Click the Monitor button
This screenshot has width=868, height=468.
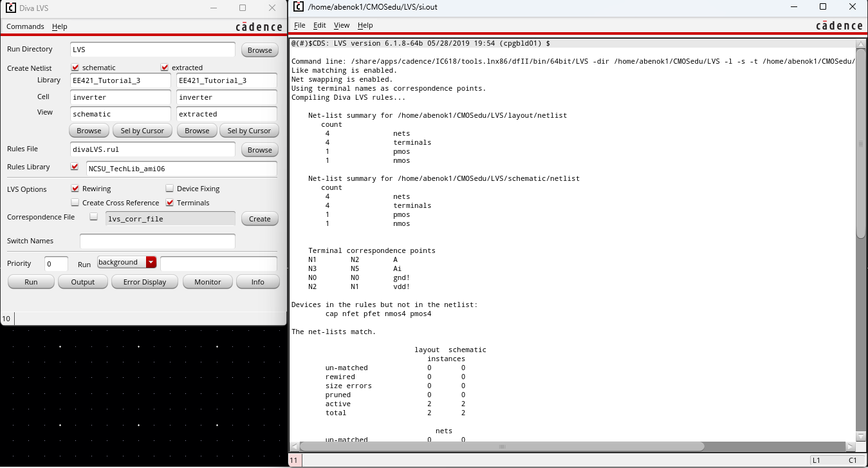click(x=208, y=282)
